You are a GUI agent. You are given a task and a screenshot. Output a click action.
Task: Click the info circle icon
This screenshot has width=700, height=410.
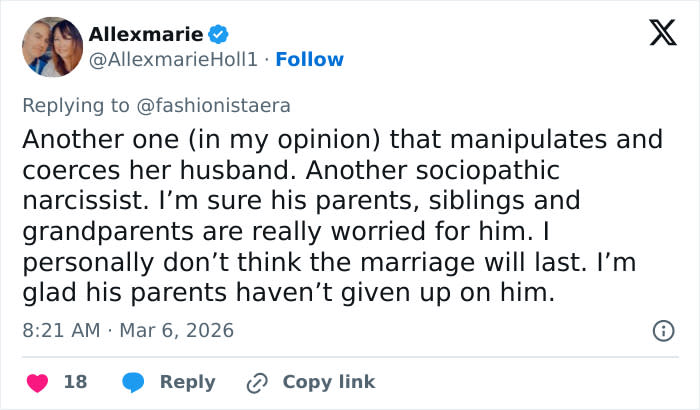662,329
